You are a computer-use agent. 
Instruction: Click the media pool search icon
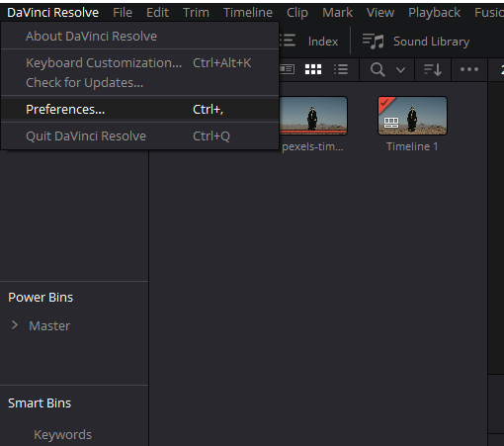378,69
